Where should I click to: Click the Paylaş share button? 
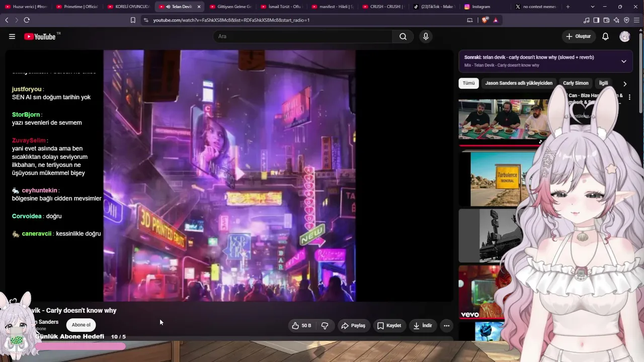click(354, 325)
